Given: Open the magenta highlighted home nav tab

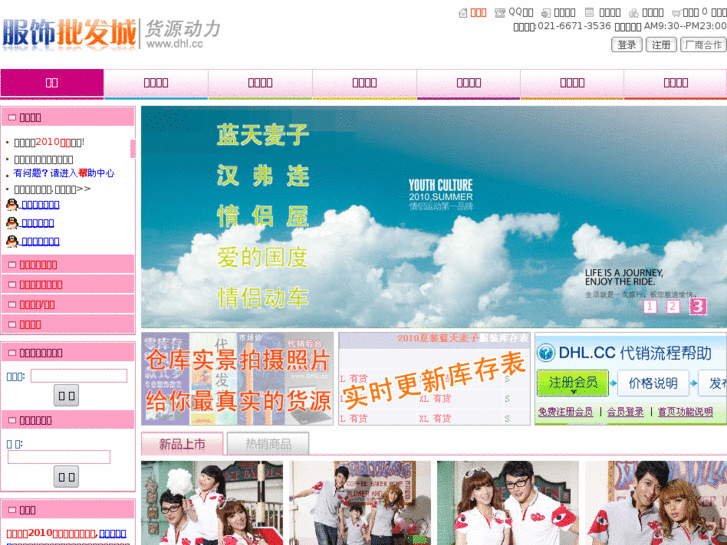Looking at the screenshot, I should coord(52,83).
